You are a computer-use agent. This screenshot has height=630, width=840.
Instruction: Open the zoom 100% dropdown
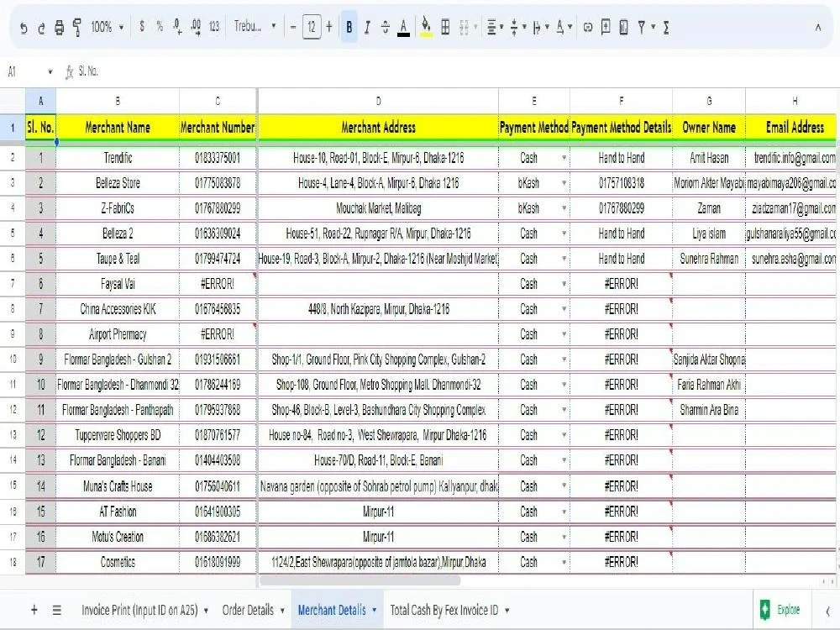(108, 27)
